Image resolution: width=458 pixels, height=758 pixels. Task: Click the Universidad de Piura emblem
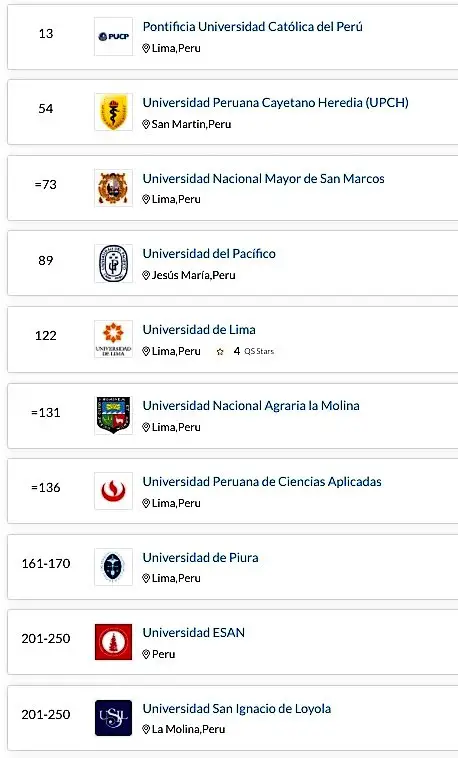point(113,567)
